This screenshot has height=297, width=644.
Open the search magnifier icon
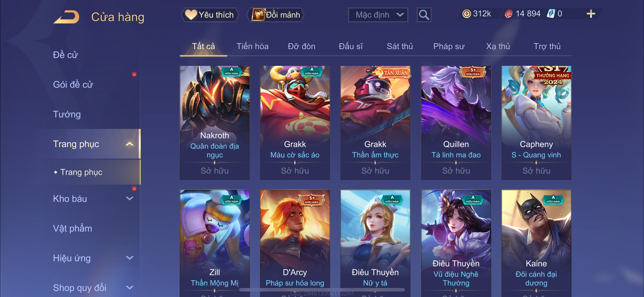(x=424, y=15)
